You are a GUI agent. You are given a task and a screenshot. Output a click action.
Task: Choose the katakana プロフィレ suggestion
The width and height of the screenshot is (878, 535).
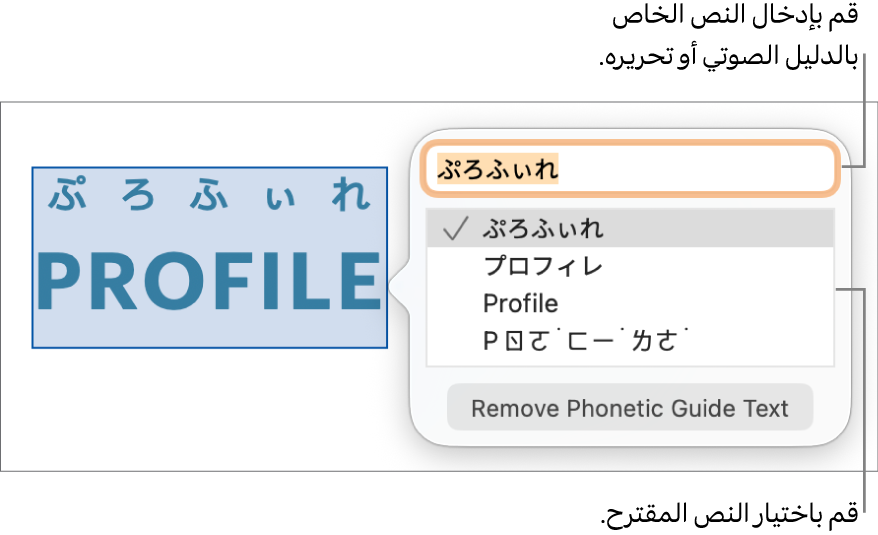tap(631, 266)
